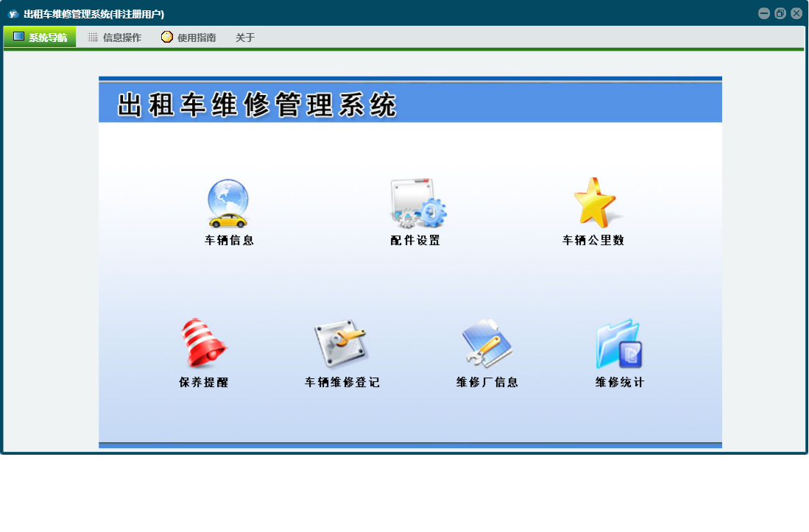Open the 车辆信息 globe and car icon
Viewport: 809px width, 532px height.
(x=228, y=203)
